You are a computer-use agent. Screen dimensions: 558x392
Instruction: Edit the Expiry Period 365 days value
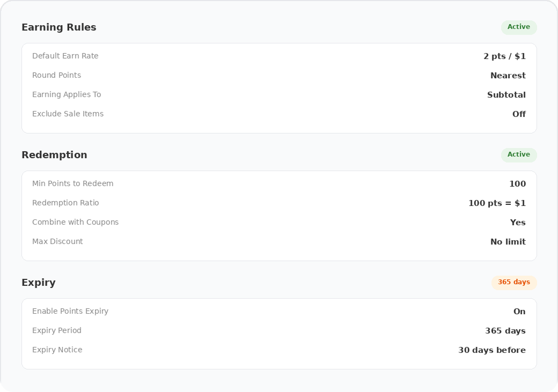click(x=505, y=331)
